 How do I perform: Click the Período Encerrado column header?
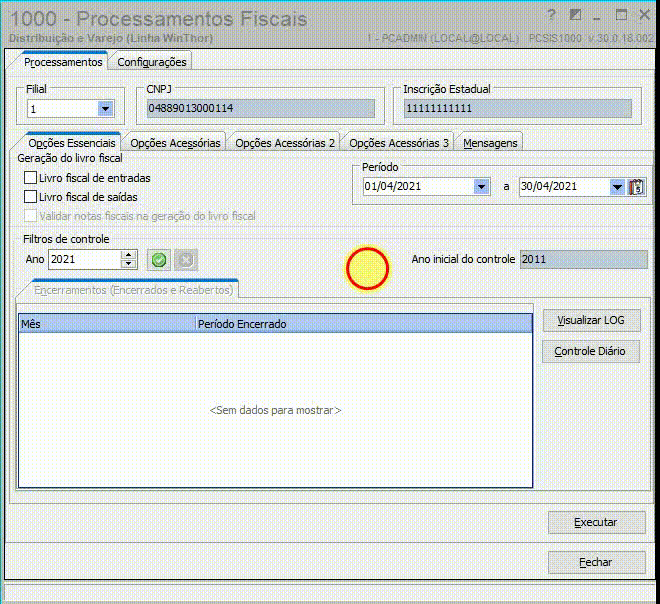(x=364, y=324)
